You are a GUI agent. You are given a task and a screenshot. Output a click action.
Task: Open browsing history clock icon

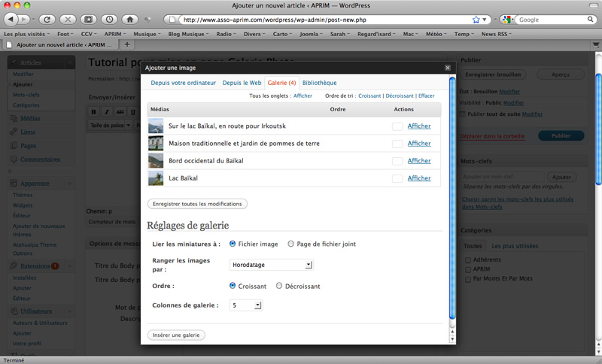click(x=109, y=20)
